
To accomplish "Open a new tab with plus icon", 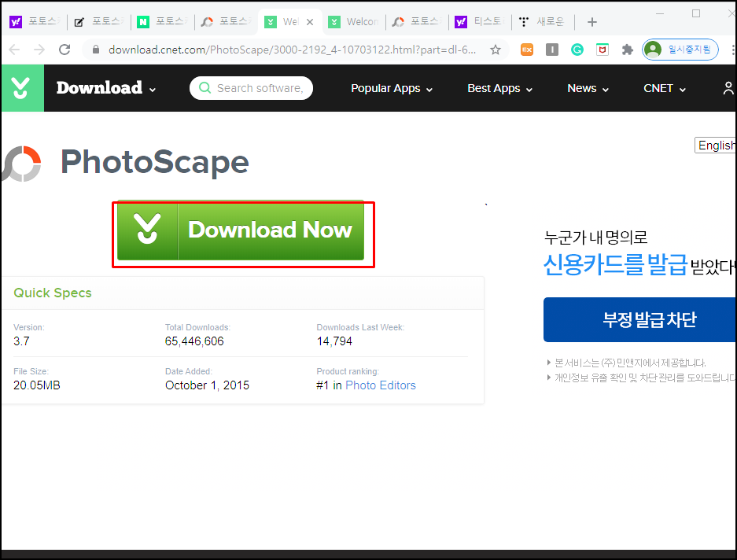I will 592,21.
